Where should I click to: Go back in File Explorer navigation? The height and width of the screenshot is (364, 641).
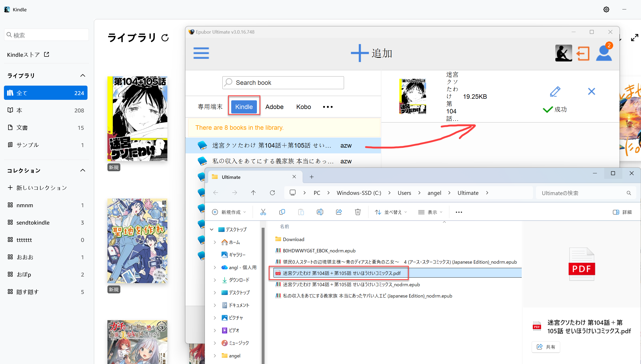click(216, 193)
